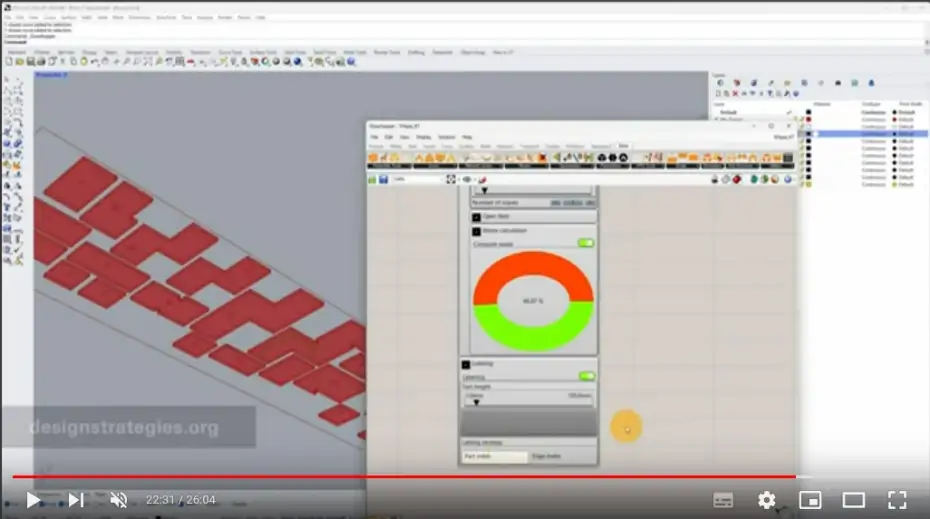Image resolution: width=930 pixels, height=519 pixels.
Task: Switch to the Drafting toolbar tab
Action: coord(416,52)
